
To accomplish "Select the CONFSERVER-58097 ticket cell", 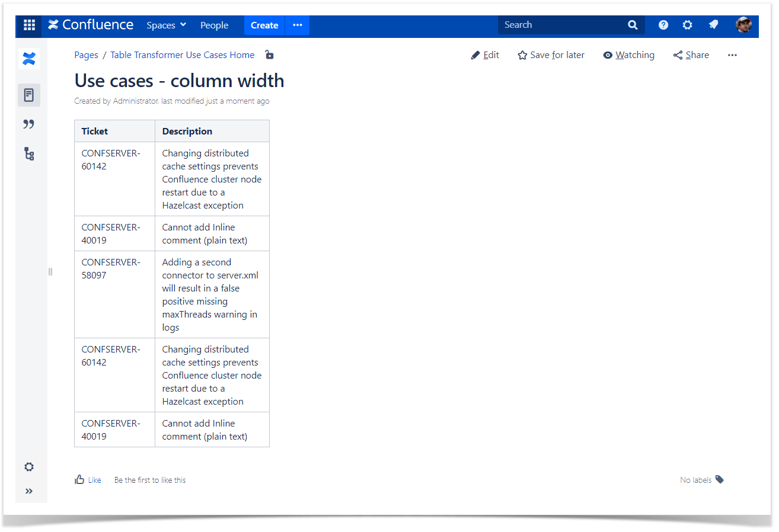I will click(x=115, y=294).
